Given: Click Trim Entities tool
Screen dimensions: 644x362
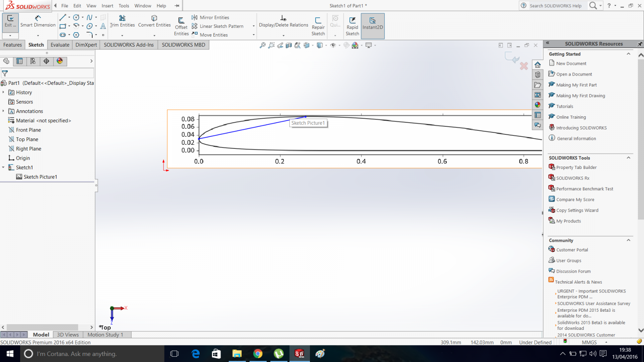Looking at the screenshot, I should (122, 21).
